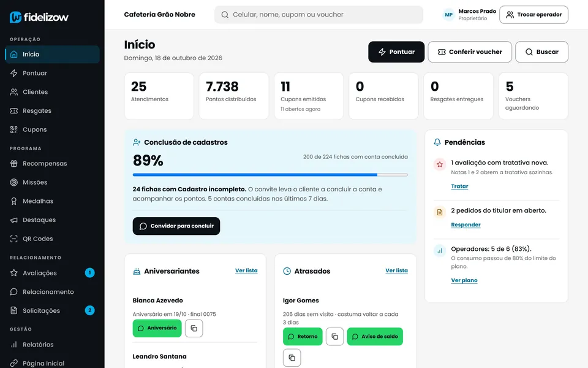Viewport: 588px width, 368px height.
Task: Click the add-user icon beside Conclusão de cadastros
Action: (x=137, y=142)
